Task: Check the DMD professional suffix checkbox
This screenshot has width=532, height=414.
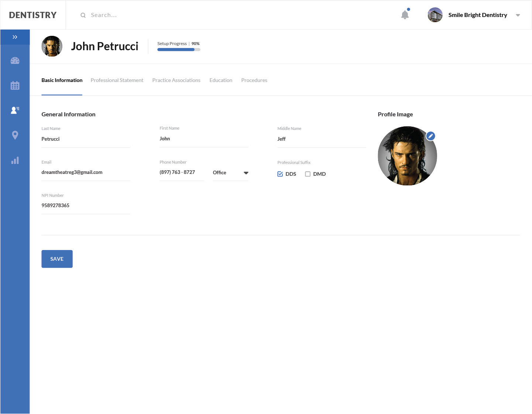Action: point(308,174)
